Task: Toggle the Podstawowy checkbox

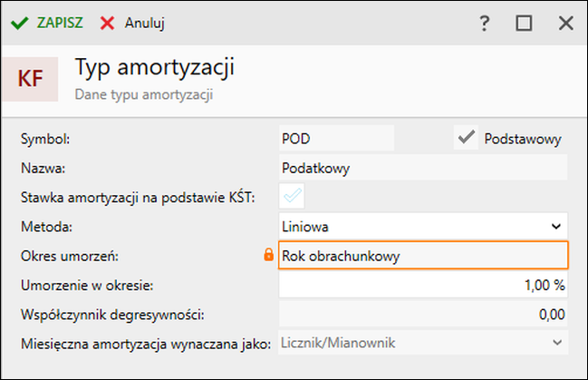Action: click(466, 138)
